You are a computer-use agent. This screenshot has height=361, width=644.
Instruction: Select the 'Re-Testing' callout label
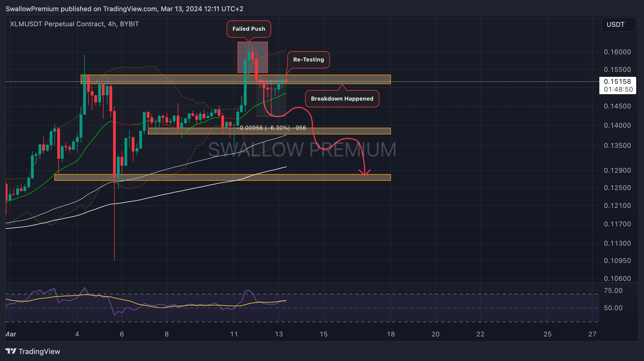tap(309, 60)
